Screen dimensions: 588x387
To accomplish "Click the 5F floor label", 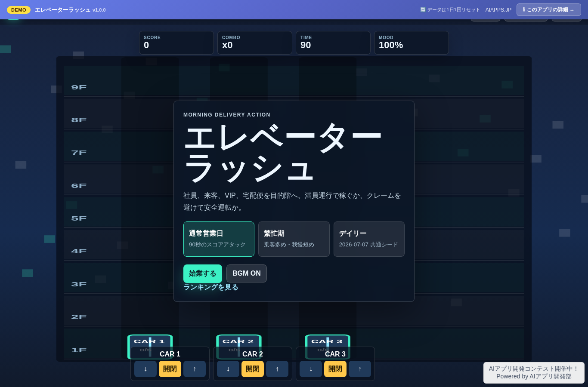I will (79, 218).
